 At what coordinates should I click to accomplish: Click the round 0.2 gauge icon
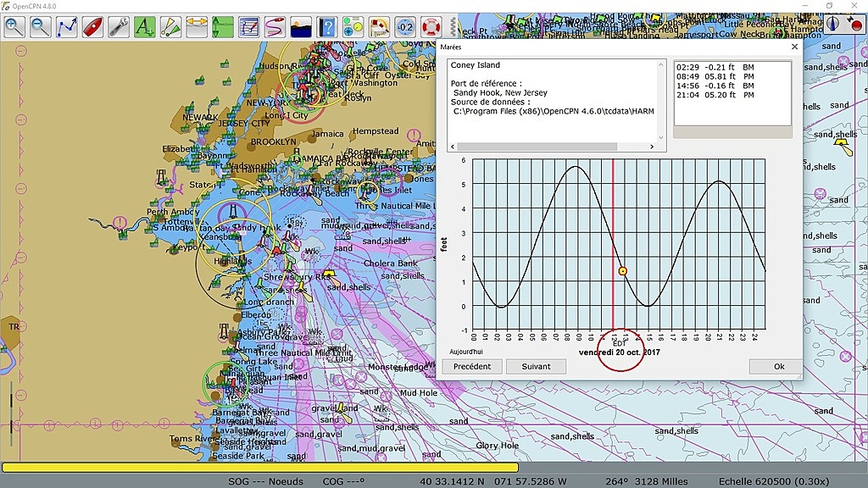point(404,26)
